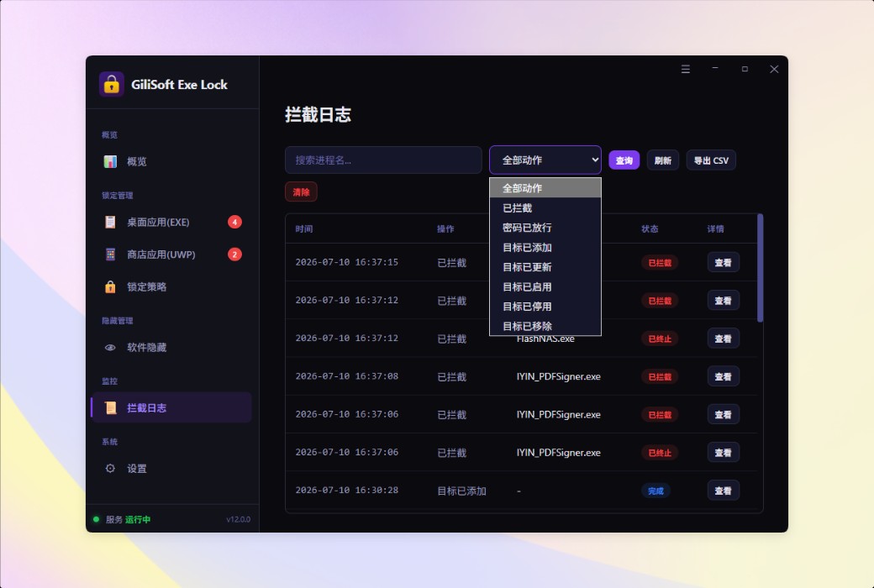Click timestamp 2026-07-10 16:37:08
874x588 pixels.
pos(347,376)
